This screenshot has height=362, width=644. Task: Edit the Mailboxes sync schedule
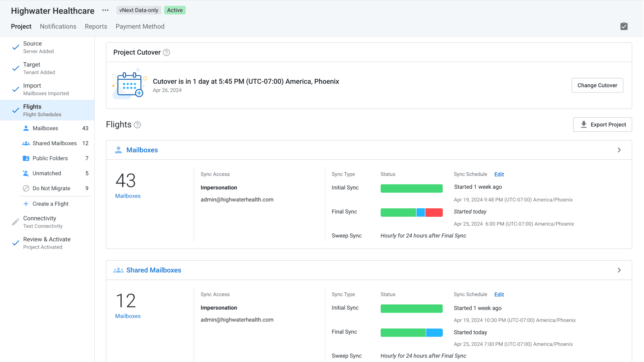[499, 174]
